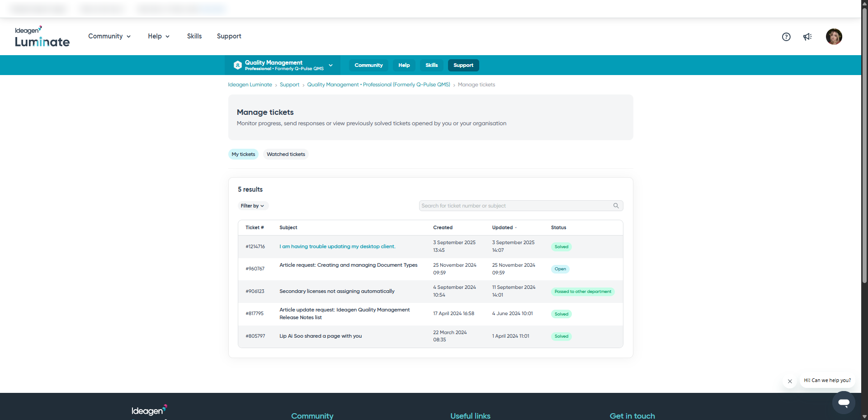Switch to the Watched tickets tab
Viewport: 868px width, 420px height.
coord(286,154)
